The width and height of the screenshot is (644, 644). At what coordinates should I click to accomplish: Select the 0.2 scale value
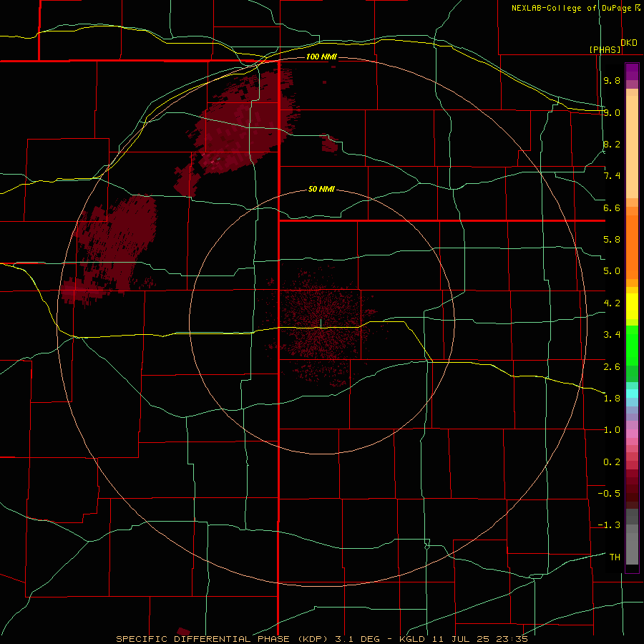tap(612, 462)
